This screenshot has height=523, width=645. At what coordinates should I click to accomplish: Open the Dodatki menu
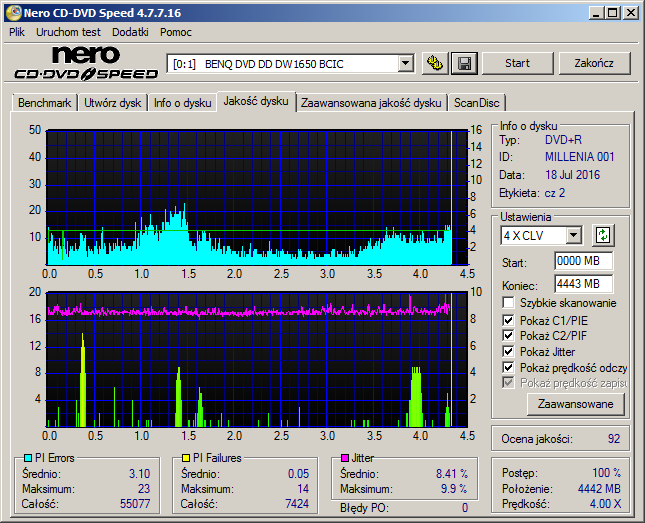[130, 32]
